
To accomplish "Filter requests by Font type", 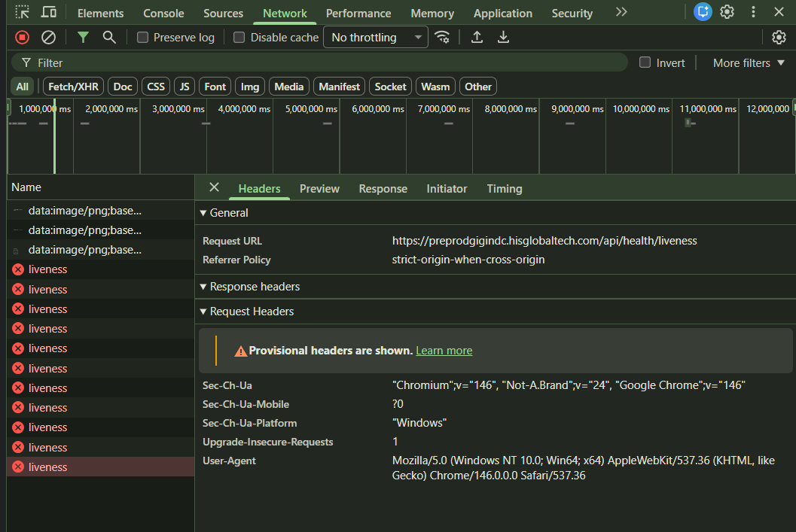I will [x=215, y=87].
